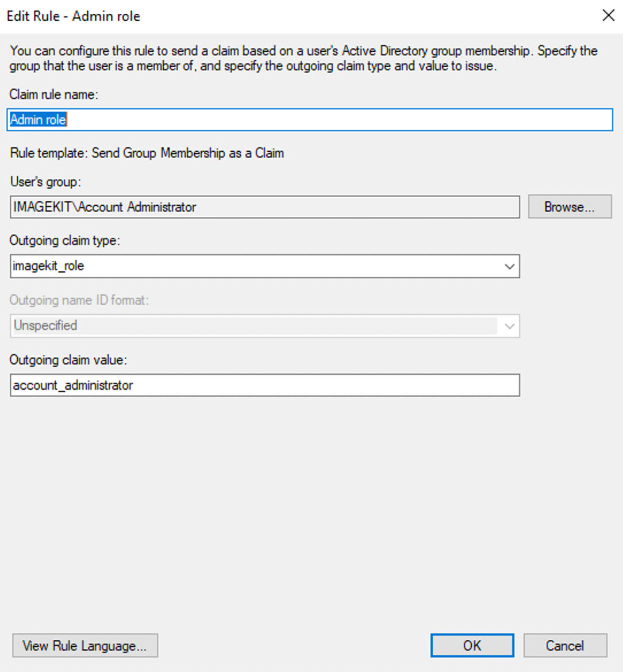Close the Edit Rule dialog with X
The height and width of the screenshot is (672, 623).
pyautogui.click(x=608, y=16)
